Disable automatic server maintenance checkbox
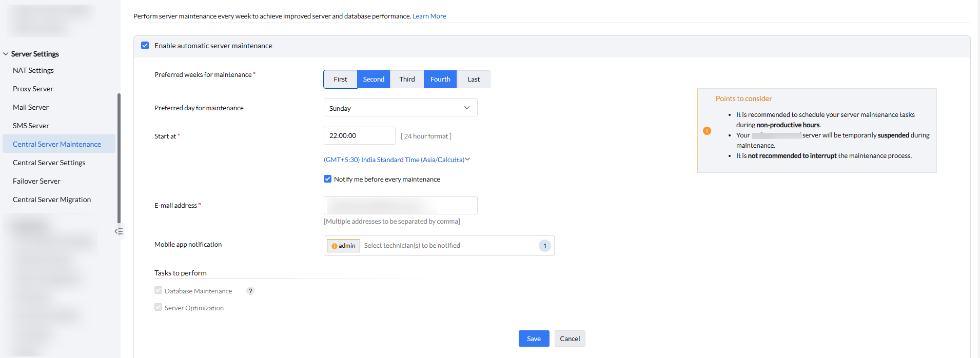This screenshot has width=980, height=358. tap(145, 46)
